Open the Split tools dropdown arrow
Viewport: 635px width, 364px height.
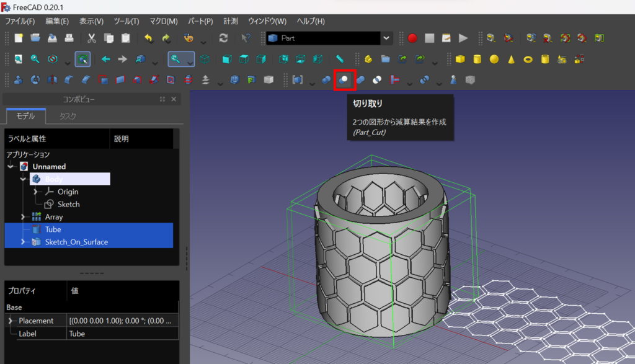[x=439, y=83]
